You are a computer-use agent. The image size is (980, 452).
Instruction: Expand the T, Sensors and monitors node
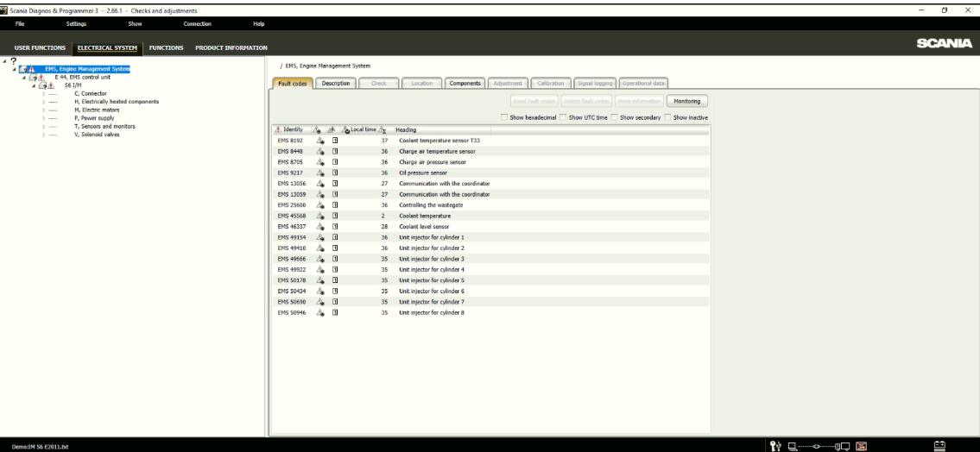tap(44, 126)
